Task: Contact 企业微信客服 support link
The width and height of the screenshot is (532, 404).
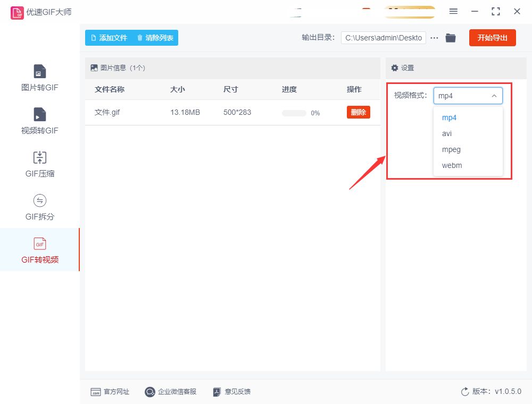Action: point(171,392)
